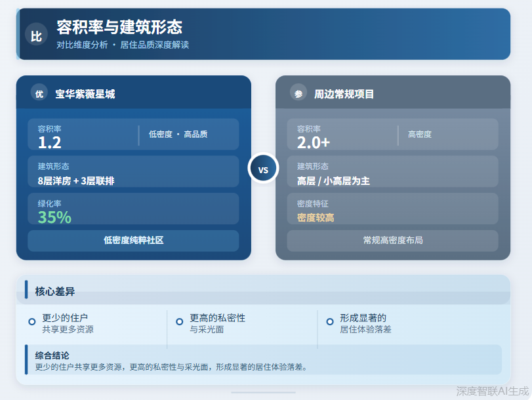
Task: Click the 周边常规项目 card title
Action: coord(344,94)
